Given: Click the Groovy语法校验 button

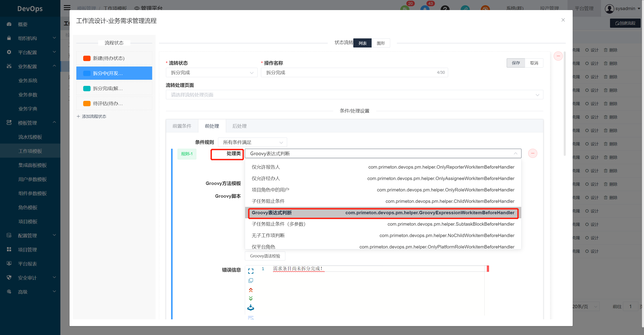Looking at the screenshot, I should coord(265,256).
